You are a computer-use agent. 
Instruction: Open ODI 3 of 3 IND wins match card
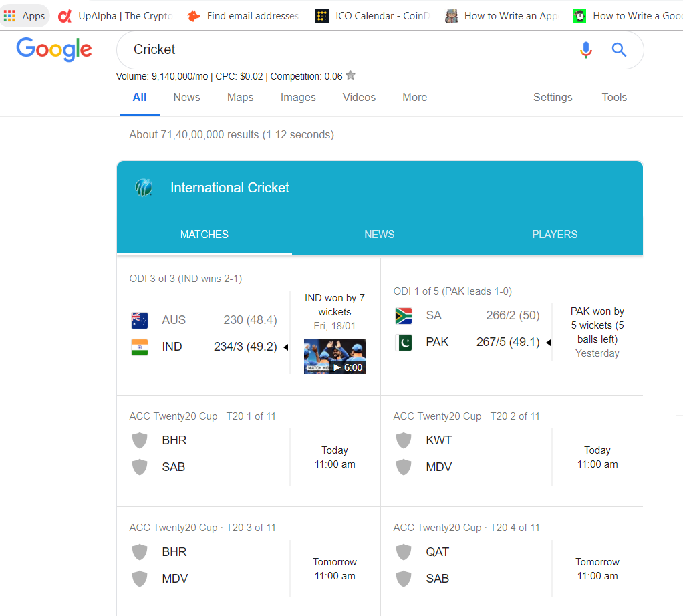coord(249,327)
